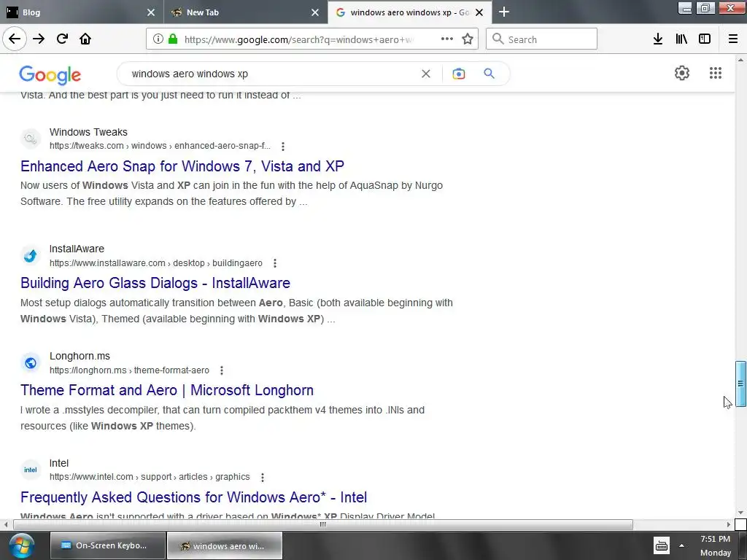Close the Blog tab
This screenshot has height=560, width=747.
(x=151, y=12)
